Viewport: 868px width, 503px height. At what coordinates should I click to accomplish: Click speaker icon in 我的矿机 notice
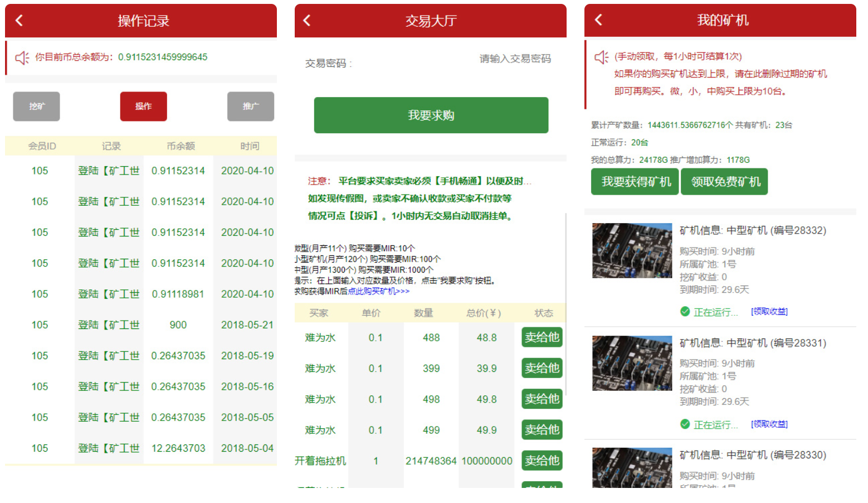point(601,57)
